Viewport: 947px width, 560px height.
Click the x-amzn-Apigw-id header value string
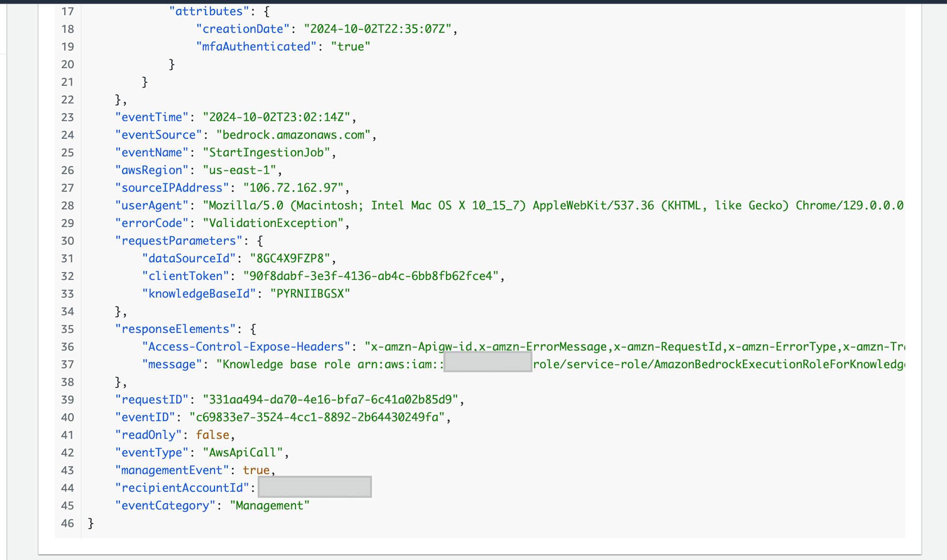pos(634,347)
